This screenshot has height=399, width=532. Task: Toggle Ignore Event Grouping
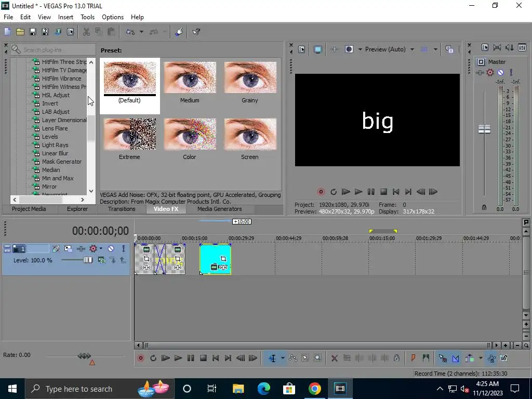[504, 358]
